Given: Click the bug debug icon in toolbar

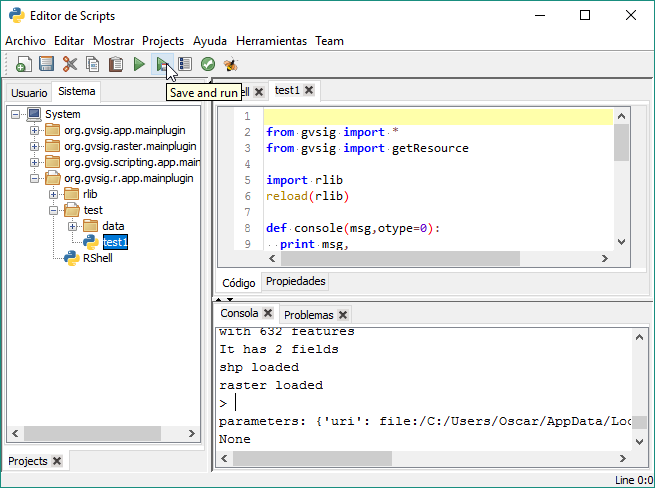Looking at the screenshot, I should (x=231, y=64).
